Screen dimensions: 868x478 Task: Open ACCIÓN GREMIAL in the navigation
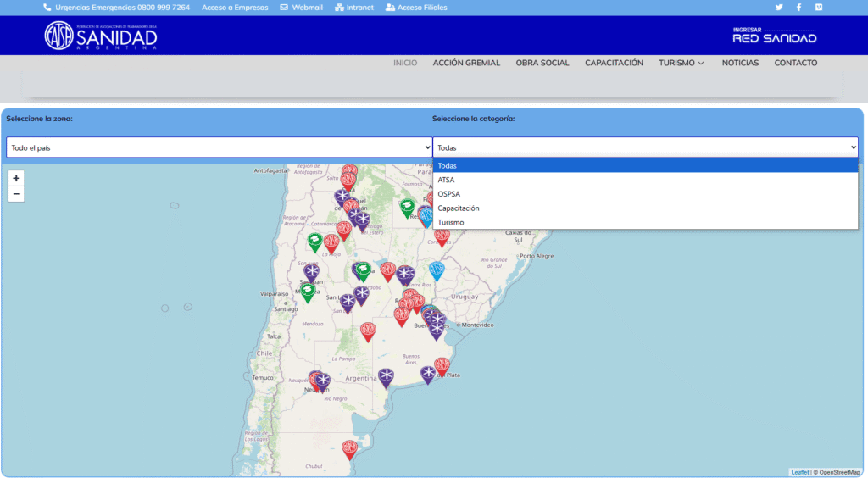[466, 63]
